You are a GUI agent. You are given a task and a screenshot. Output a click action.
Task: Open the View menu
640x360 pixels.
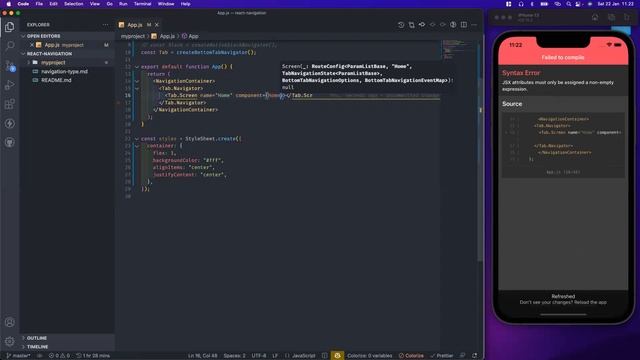[95, 4]
